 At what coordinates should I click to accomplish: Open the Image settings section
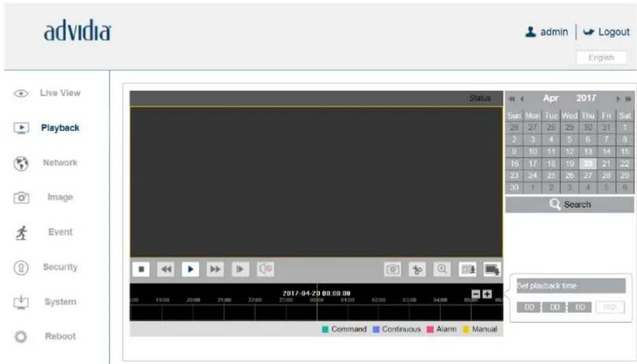[60, 198]
